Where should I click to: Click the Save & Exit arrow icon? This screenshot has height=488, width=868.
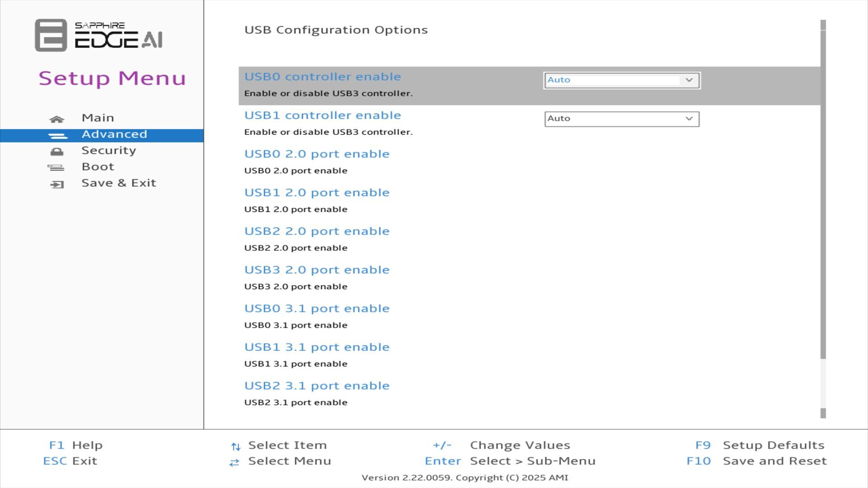57,184
